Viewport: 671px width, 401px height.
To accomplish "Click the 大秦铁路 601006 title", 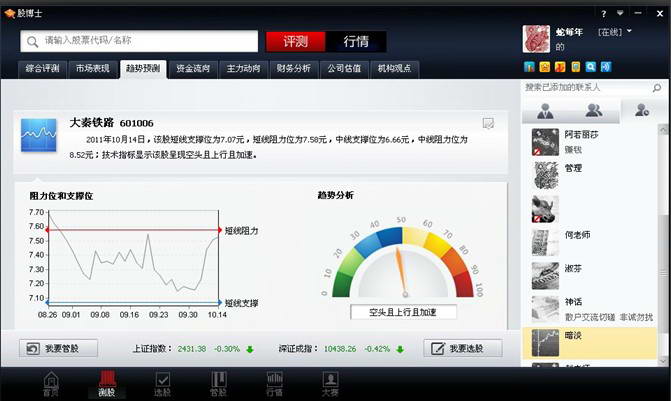I will tap(111, 123).
